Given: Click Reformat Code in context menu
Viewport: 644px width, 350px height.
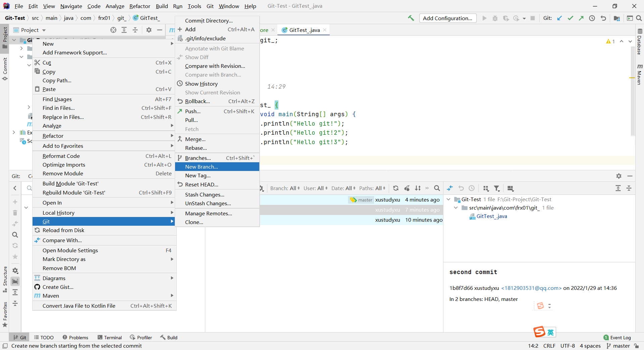Looking at the screenshot, I should pyautogui.click(x=104, y=156).
